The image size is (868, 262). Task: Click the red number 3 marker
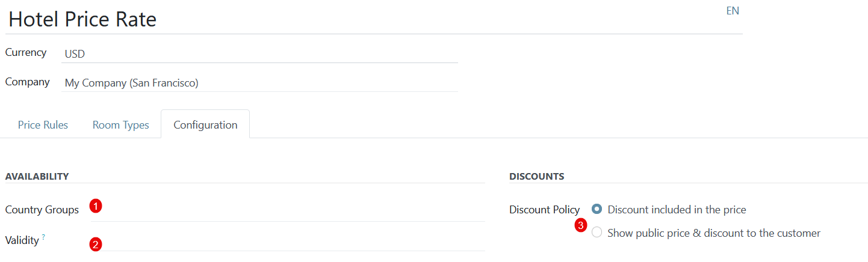581,226
